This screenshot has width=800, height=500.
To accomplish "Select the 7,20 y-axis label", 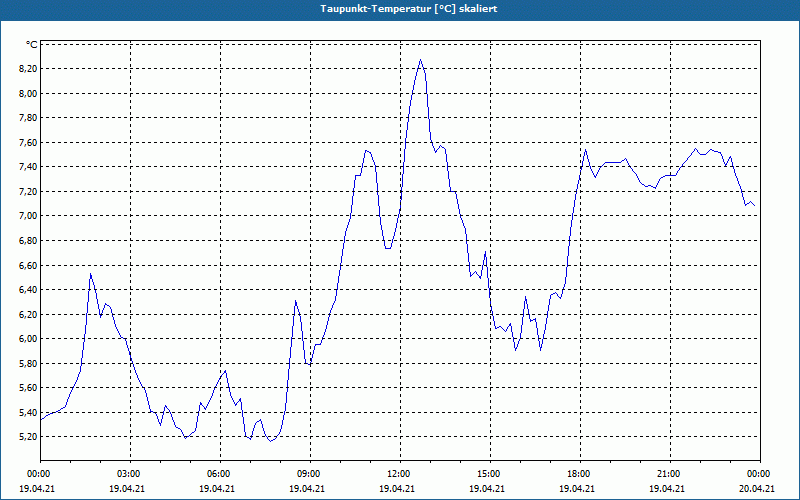I will 28,191.
